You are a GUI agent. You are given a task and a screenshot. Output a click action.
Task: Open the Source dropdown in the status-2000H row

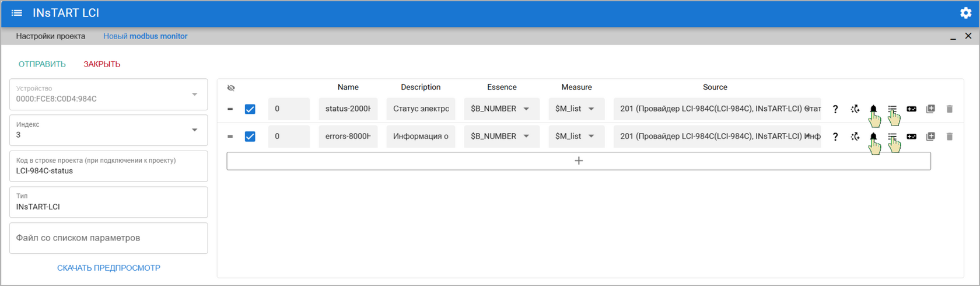click(717, 109)
